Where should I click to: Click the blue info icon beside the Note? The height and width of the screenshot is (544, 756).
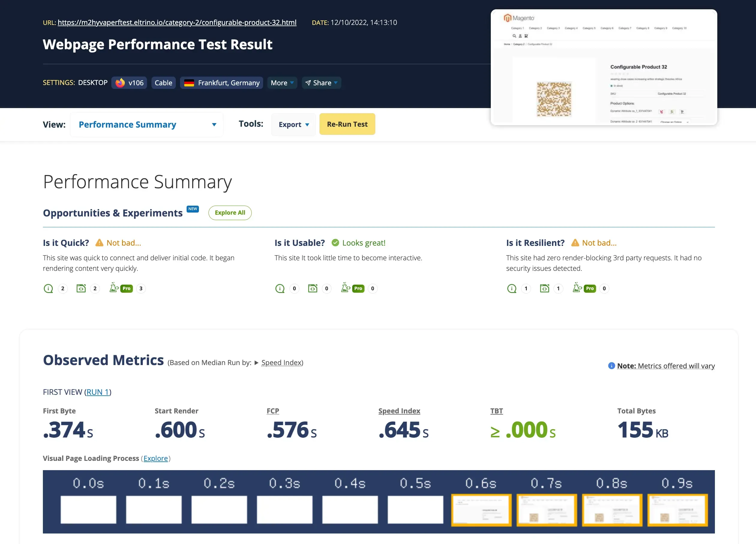(611, 366)
